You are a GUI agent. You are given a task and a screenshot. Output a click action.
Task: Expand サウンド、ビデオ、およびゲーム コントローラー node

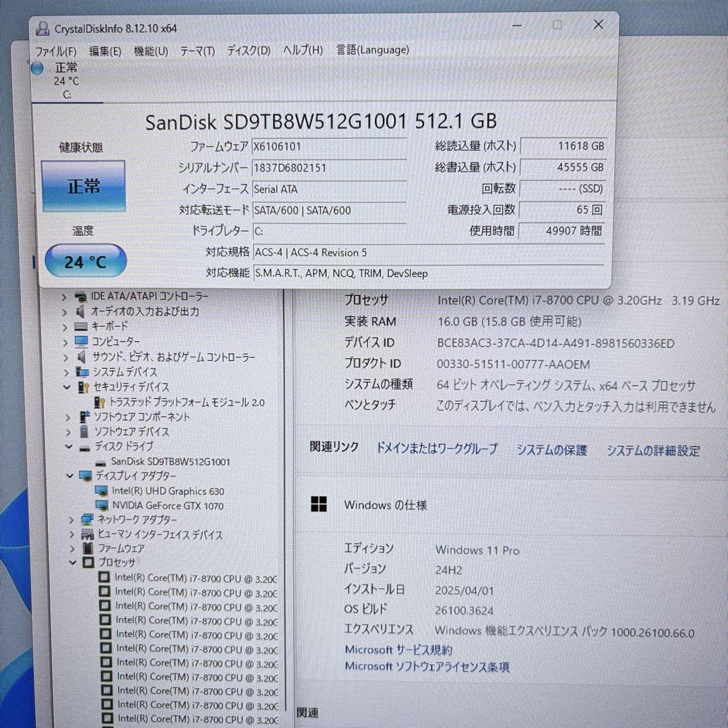[x=66, y=357]
